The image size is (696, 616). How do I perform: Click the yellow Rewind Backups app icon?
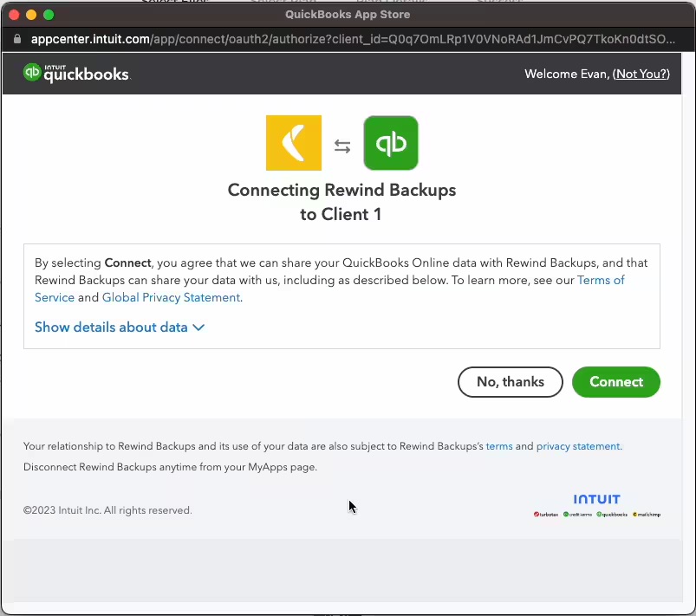coord(294,143)
